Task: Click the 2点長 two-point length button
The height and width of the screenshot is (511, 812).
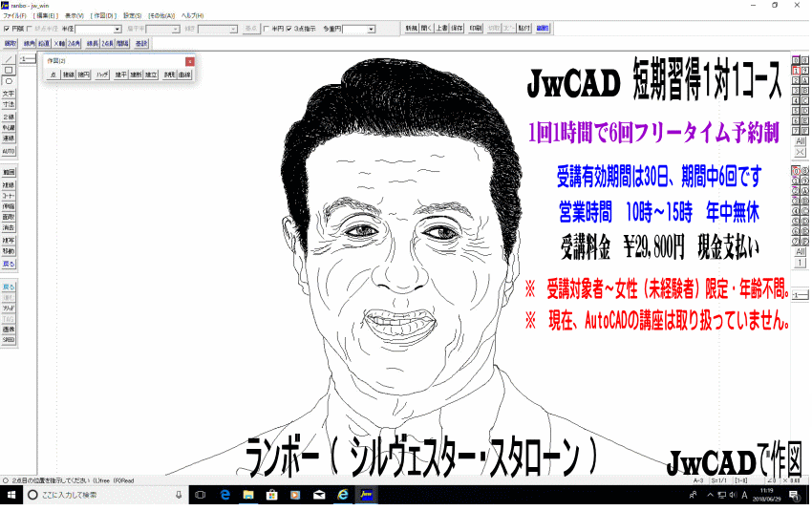Action: [108, 44]
